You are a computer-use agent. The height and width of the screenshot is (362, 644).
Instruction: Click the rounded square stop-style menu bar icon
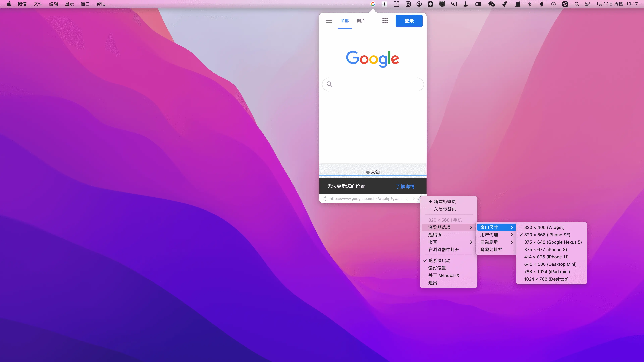tap(408, 4)
